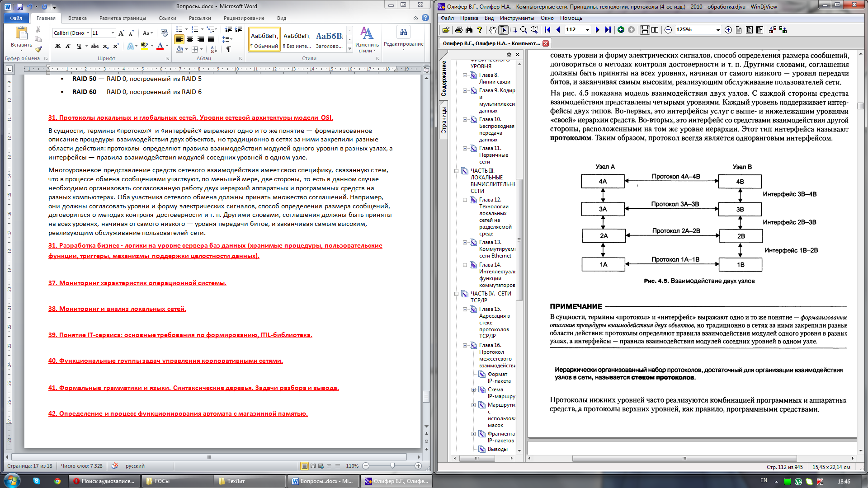868x488 pixels.
Task: Go to next page in WinDjView
Action: (x=597, y=30)
